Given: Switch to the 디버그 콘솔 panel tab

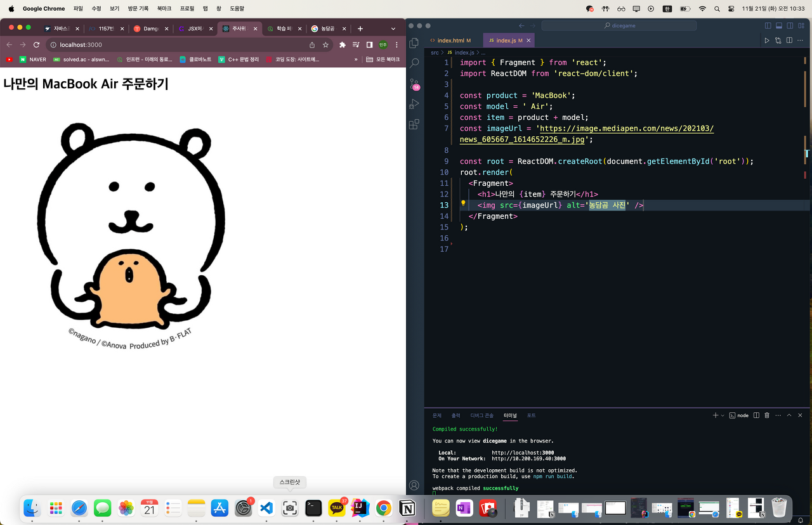Looking at the screenshot, I should pyautogui.click(x=482, y=415).
